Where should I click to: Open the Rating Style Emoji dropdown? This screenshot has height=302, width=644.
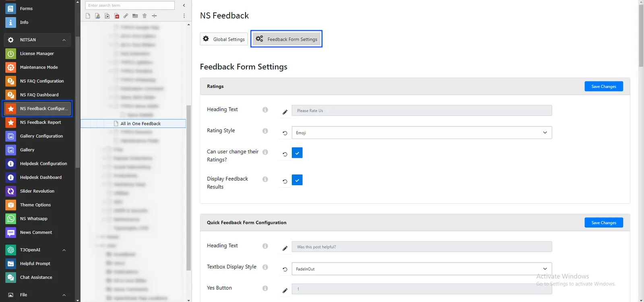[422, 132]
